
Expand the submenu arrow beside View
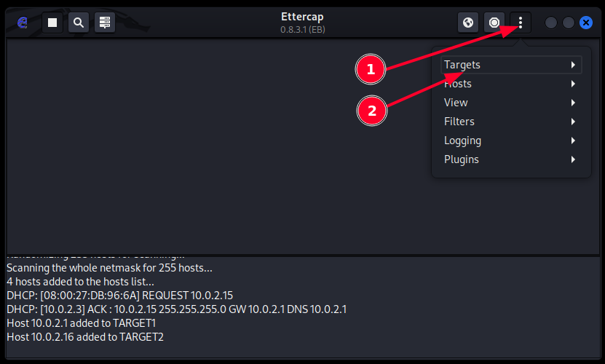(x=574, y=103)
